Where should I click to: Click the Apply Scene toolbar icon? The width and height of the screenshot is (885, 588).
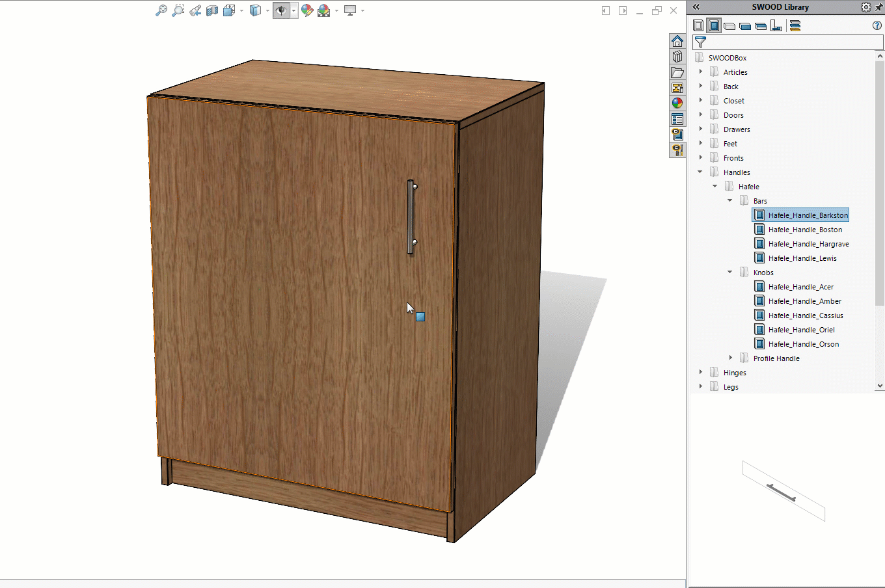pos(323,10)
